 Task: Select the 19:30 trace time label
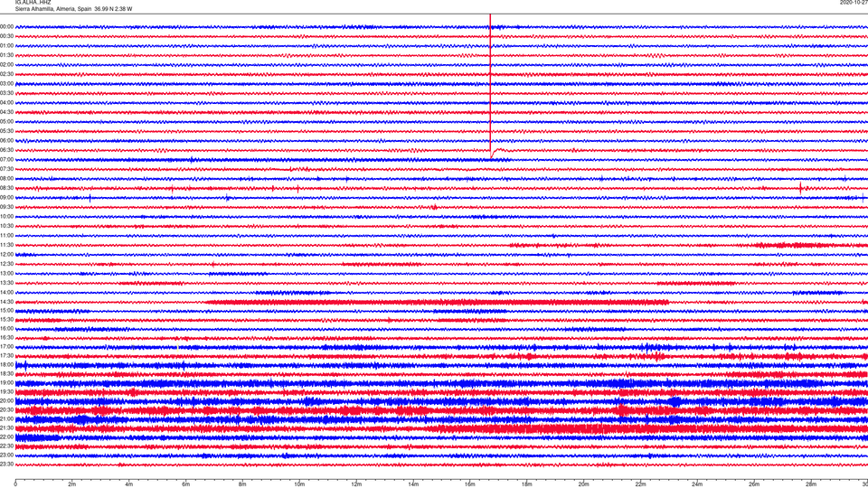tap(6, 391)
